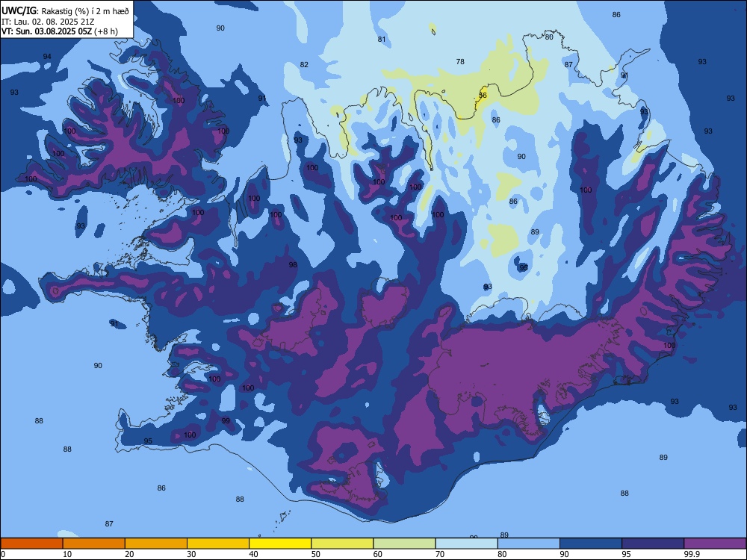
Task: Choose the amber 30–40 legend swatch
Action: click(x=218, y=544)
